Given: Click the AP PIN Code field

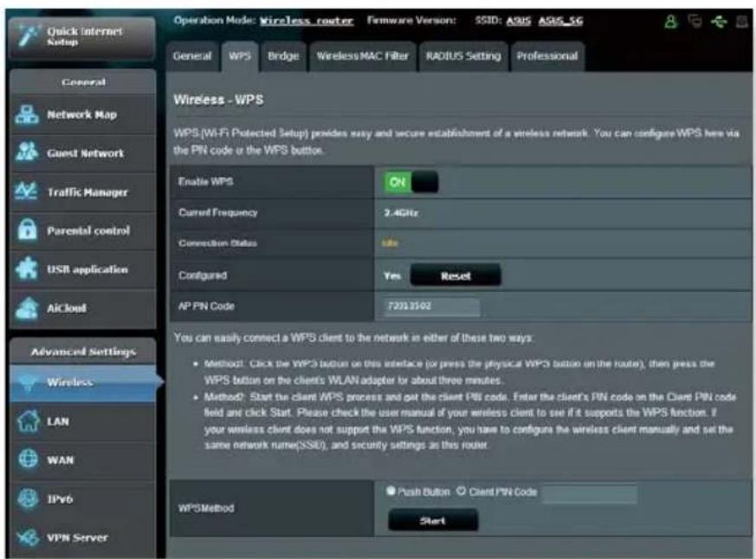Looking at the screenshot, I should pyautogui.click(x=431, y=307).
